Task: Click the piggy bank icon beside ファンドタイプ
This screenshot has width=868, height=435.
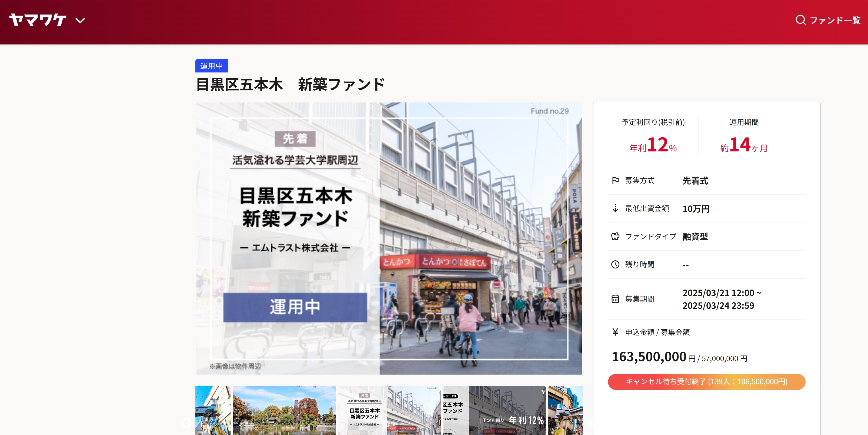Action: coord(615,236)
